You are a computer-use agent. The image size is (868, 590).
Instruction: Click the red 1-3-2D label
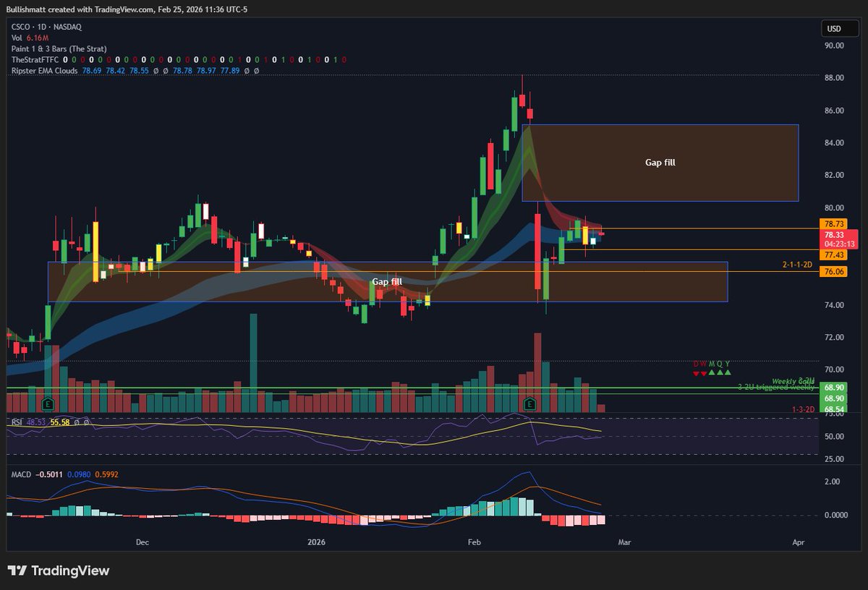click(x=802, y=409)
